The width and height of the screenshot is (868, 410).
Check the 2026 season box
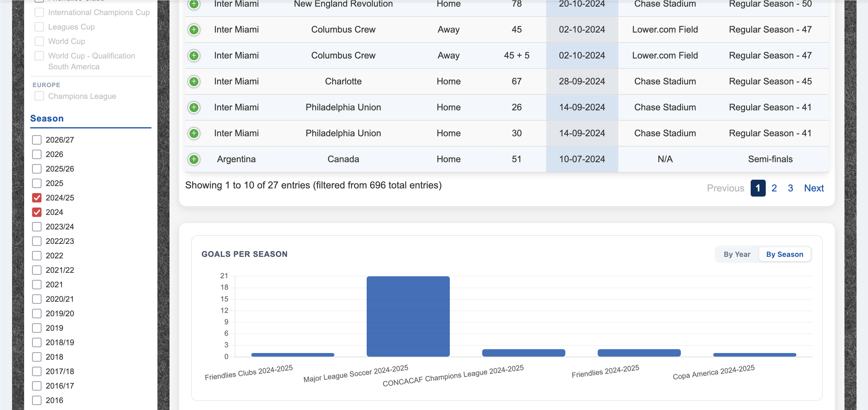(37, 154)
